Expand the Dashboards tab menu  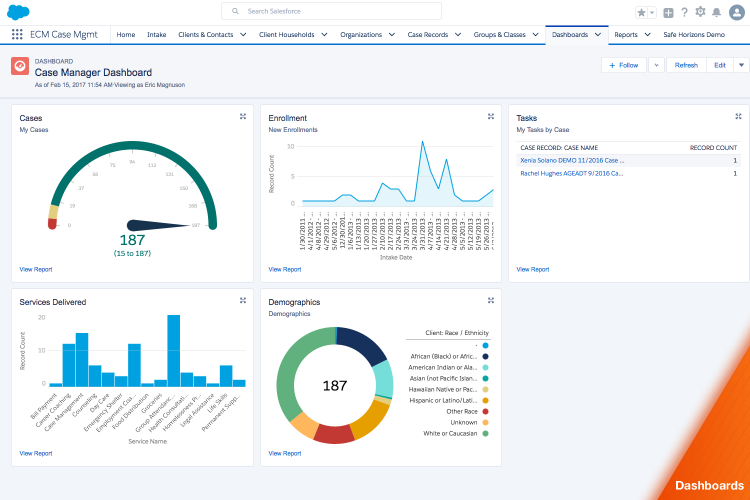coord(598,34)
